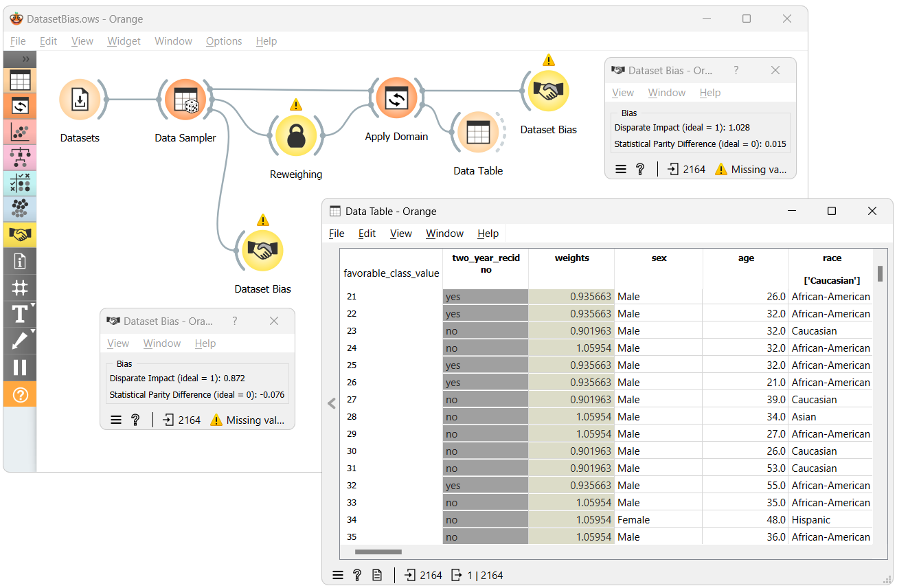The image size is (897, 588).
Task: Open the Transform category in toolbox
Action: [x=20, y=106]
